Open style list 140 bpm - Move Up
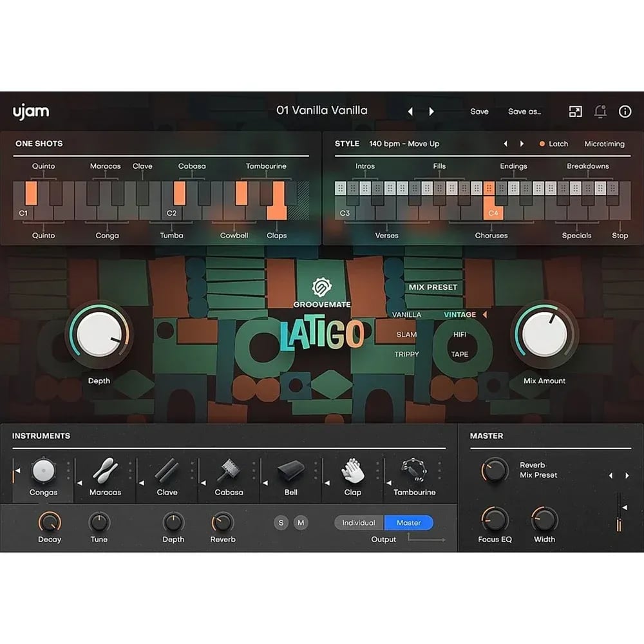 [x=404, y=144]
